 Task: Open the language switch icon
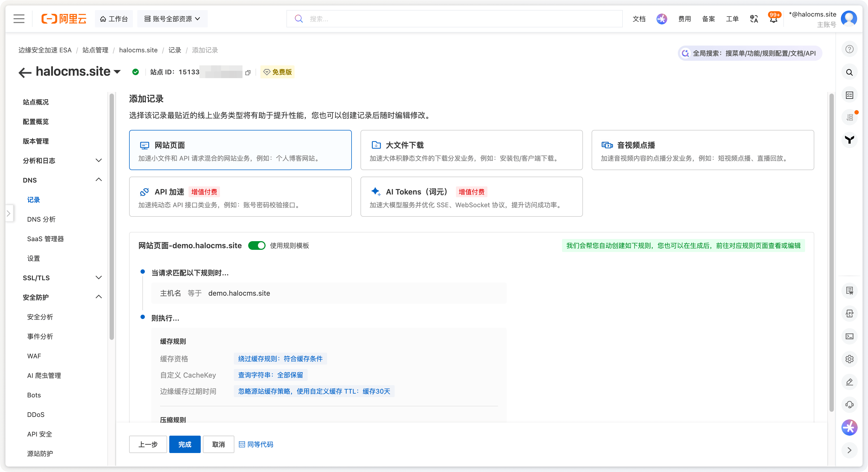(754, 19)
